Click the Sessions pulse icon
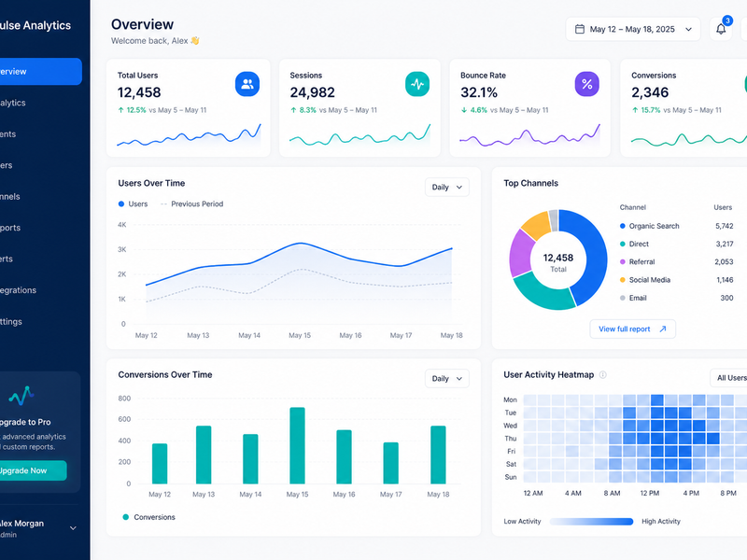This screenshot has height=560, width=747. (417, 84)
